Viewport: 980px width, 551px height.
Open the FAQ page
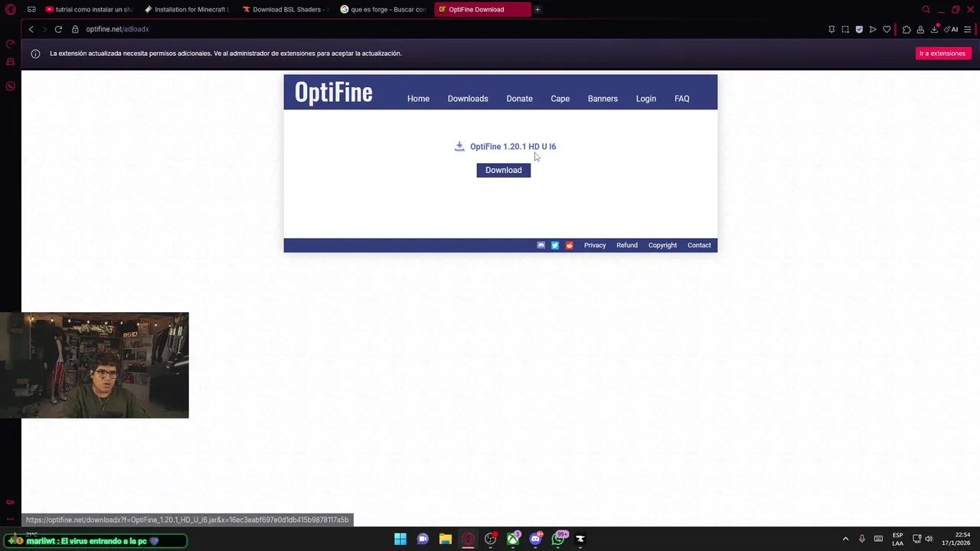point(681,99)
